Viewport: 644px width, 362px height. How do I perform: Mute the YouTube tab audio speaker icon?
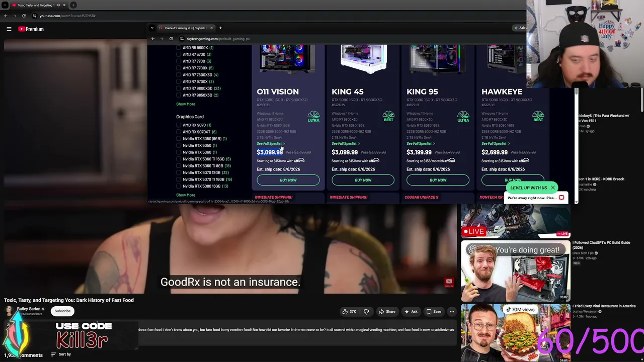(58, 5)
